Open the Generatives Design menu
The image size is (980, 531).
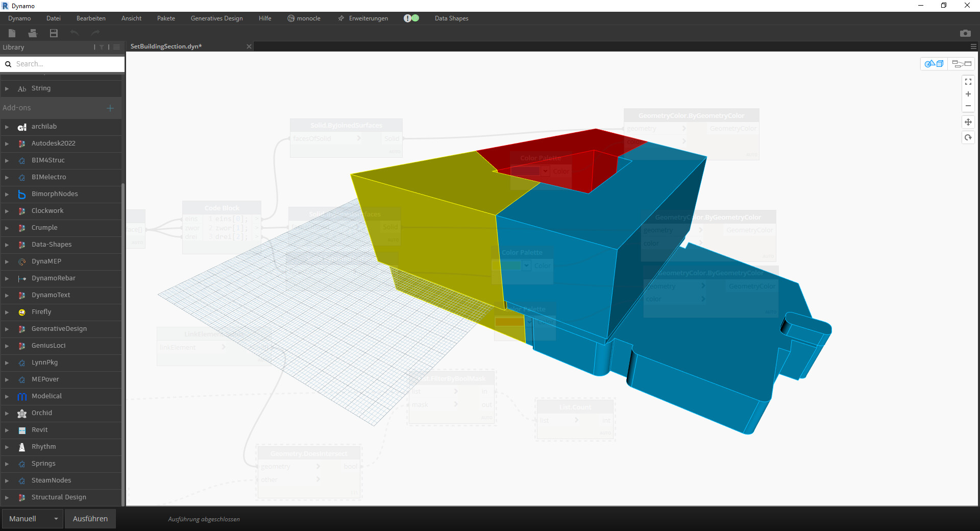pos(217,18)
